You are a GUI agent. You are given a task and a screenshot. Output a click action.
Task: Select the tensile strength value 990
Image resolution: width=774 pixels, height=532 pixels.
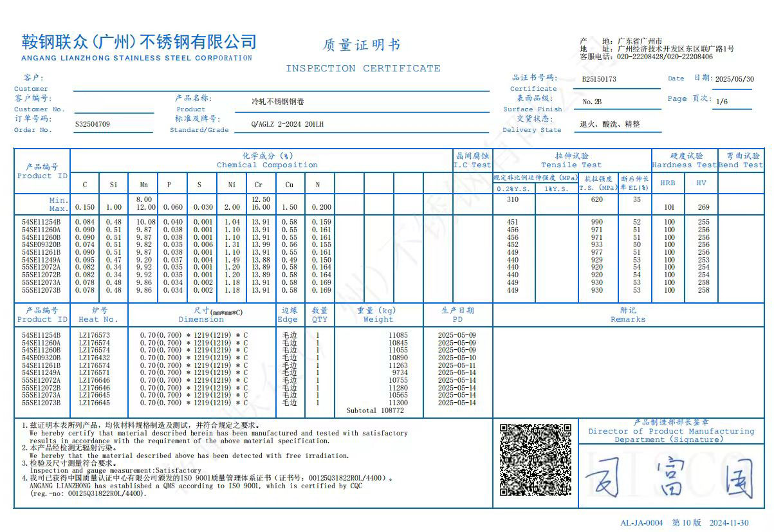click(x=597, y=223)
